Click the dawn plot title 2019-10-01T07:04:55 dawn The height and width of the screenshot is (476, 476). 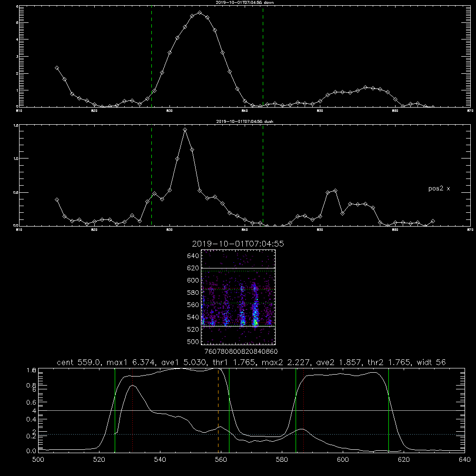point(245,2)
